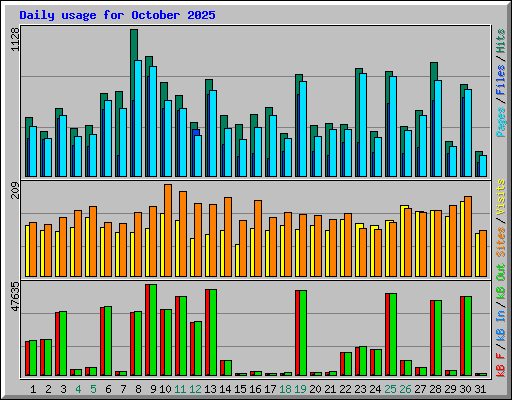Click day 20 on the x-axis

315,389
